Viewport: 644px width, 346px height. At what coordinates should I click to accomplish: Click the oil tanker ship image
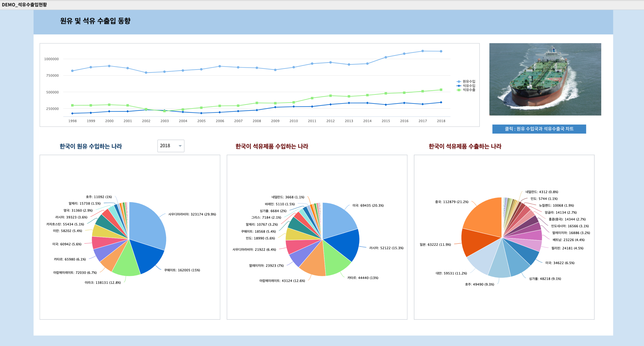545,79
